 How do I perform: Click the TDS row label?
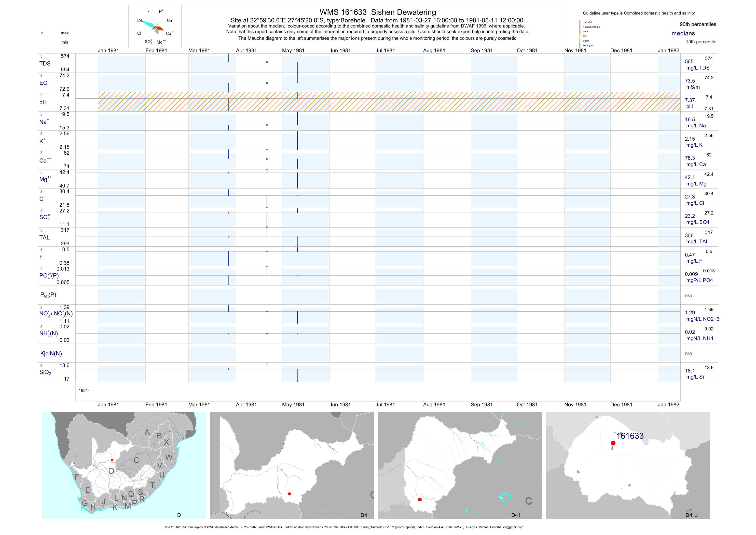(x=45, y=64)
